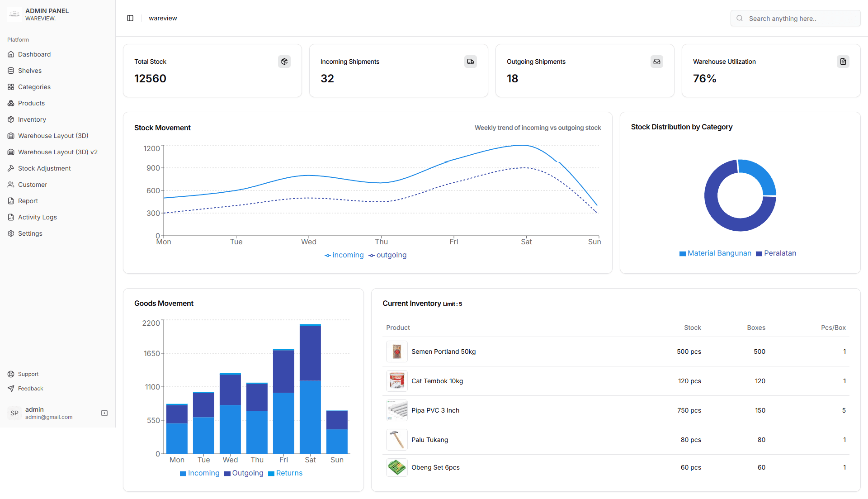Click the Peralatan color swatch legend

coord(759,254)
